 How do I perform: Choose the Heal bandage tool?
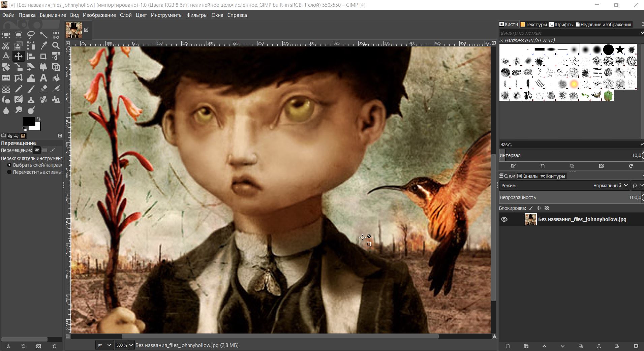coord(43,99)
